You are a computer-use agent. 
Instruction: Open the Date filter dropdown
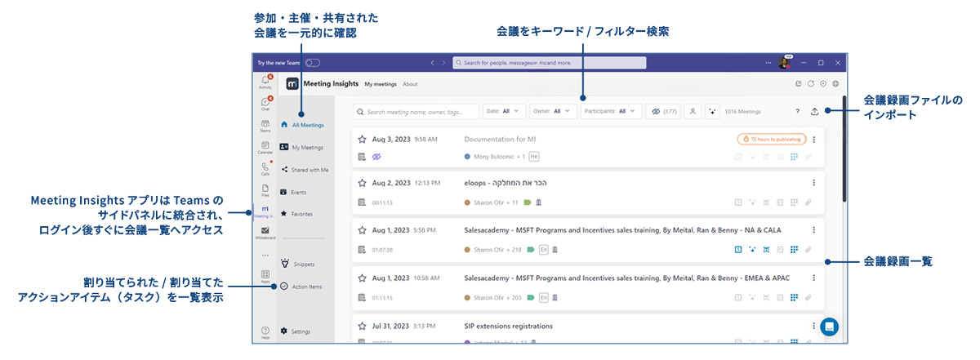[x=504, y=111]
